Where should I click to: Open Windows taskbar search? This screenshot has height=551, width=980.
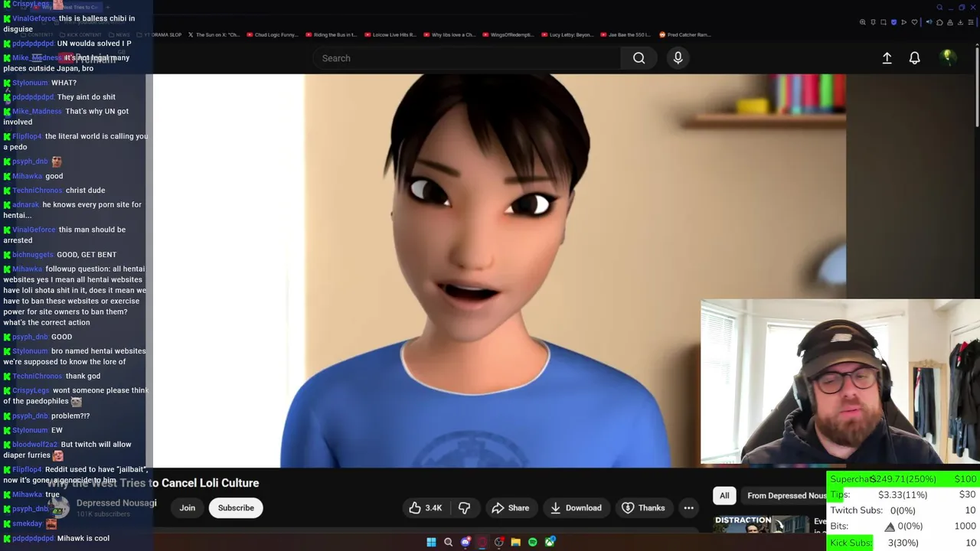click(448, 542)
